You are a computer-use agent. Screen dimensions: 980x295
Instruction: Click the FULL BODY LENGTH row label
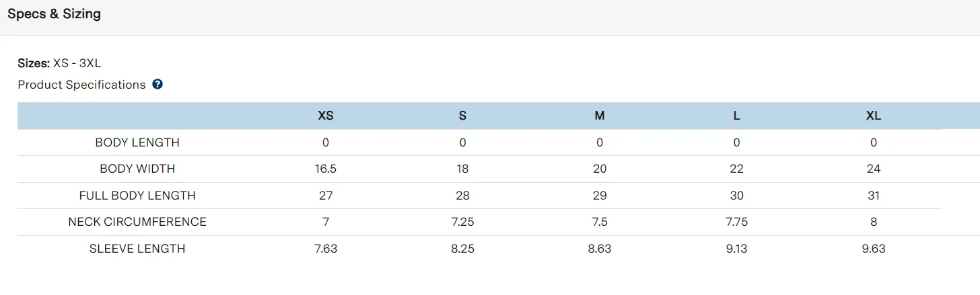coord(137,196)
